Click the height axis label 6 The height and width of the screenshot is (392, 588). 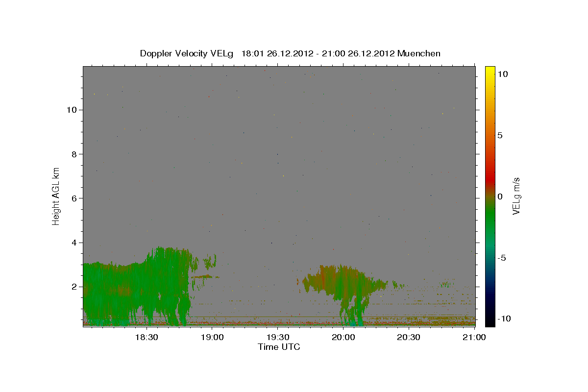coord(74,198)
